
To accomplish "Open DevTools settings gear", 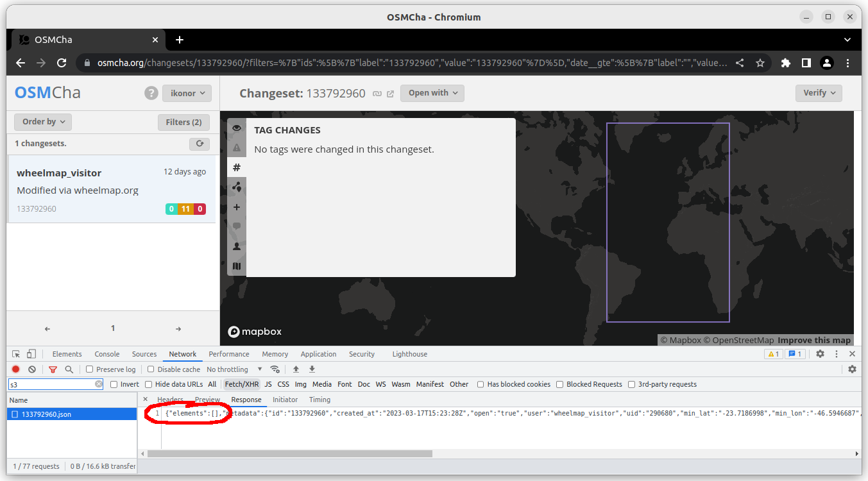I will click(x=820, y=354).
